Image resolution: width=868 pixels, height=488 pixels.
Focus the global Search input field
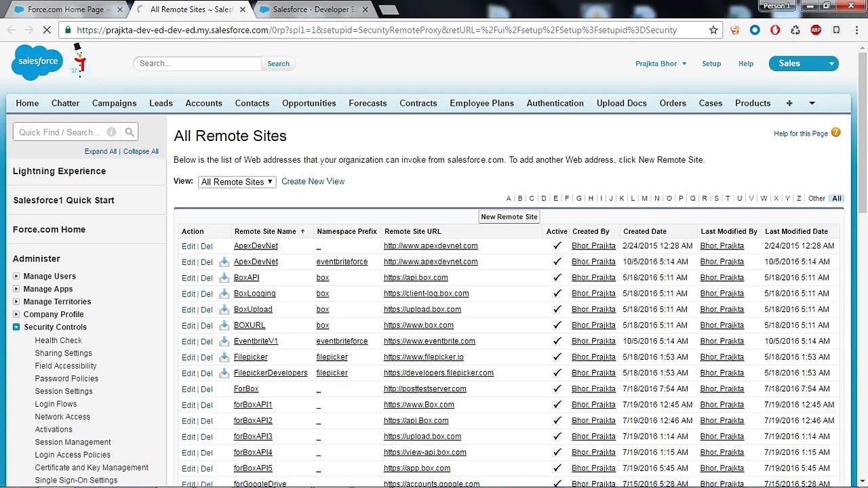[x=197, y=64]
